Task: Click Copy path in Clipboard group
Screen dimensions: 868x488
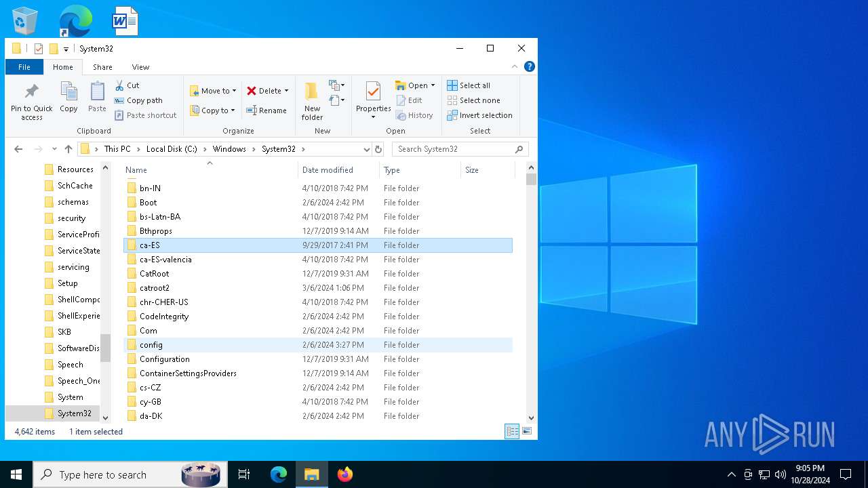Action: (x=138, y=100)
